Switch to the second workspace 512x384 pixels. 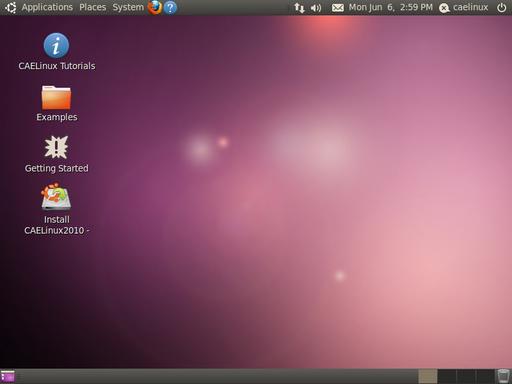[447, 377]
